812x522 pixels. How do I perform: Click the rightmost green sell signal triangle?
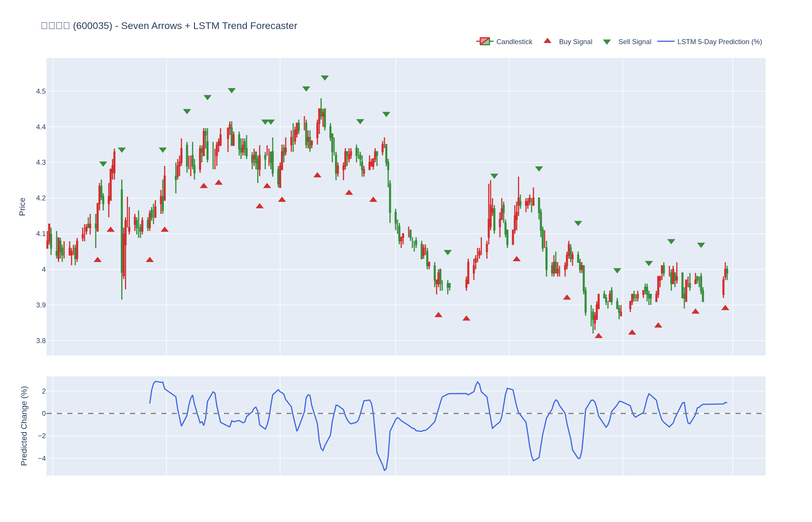pyautogui.click(x=701, y=245)
